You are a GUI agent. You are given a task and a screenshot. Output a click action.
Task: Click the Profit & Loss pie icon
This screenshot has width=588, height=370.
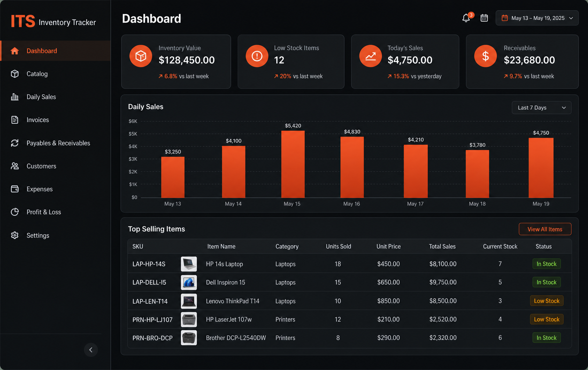click(15, 212)
